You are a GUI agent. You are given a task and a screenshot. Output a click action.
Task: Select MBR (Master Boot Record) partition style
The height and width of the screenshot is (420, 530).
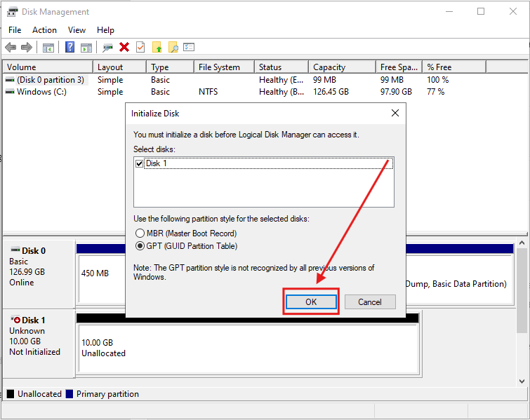(140, 233)
